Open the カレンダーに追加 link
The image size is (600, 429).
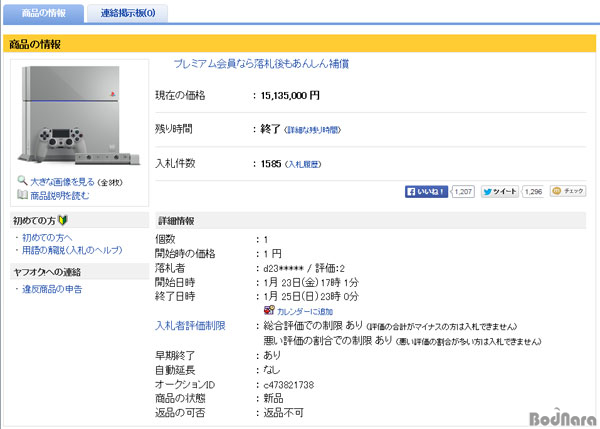tap(305, 312)
